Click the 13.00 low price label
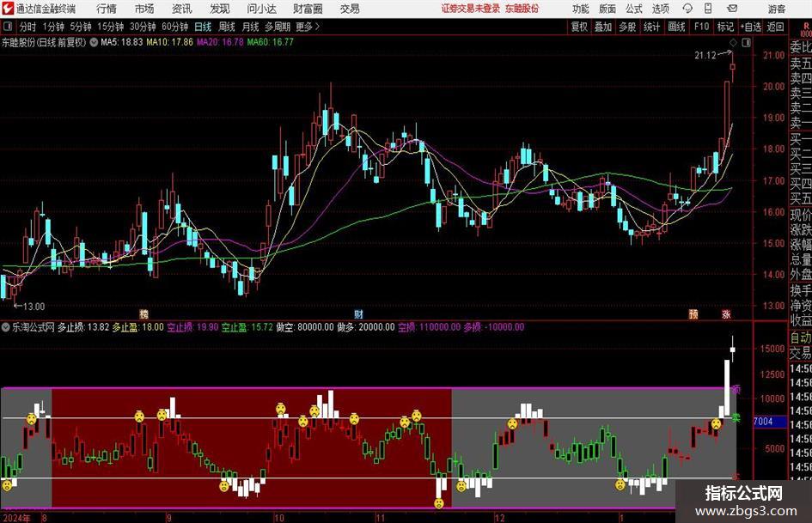The image size is (812, 523). click(34, 306)
